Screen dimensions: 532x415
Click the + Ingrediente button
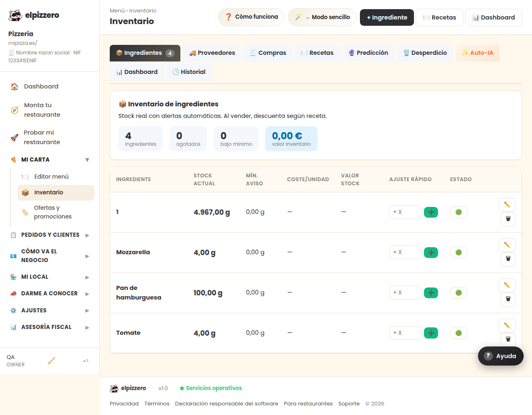[387, 17]
